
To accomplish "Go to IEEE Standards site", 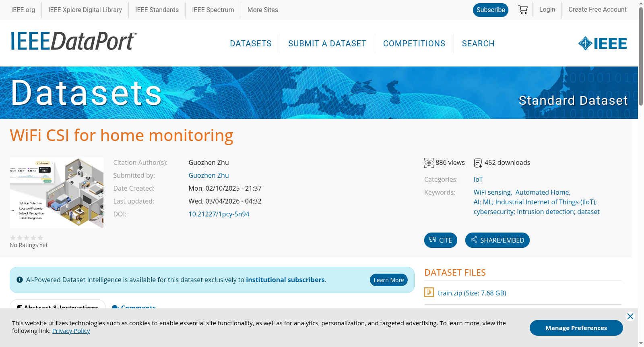I will click(x=157, y=10).
